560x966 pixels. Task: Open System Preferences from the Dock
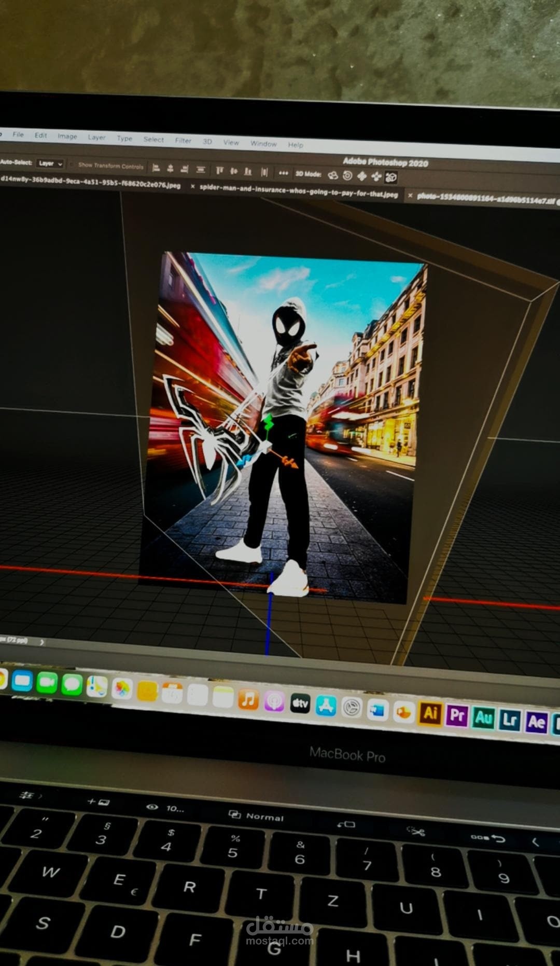tap(352, 708)
